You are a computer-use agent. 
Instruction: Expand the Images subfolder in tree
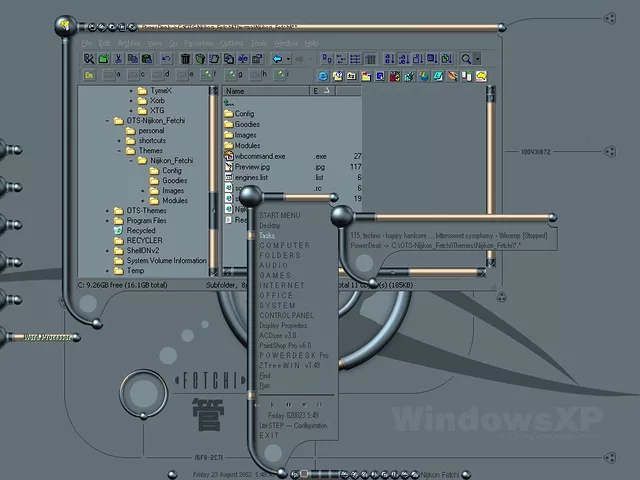pyautogui.click(x=143, y=190)
